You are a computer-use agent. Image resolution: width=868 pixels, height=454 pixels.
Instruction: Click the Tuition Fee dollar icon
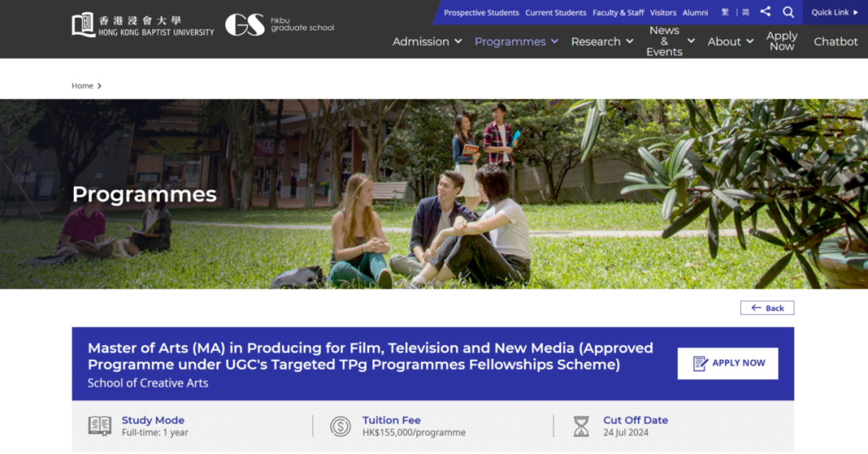[341, 427]
